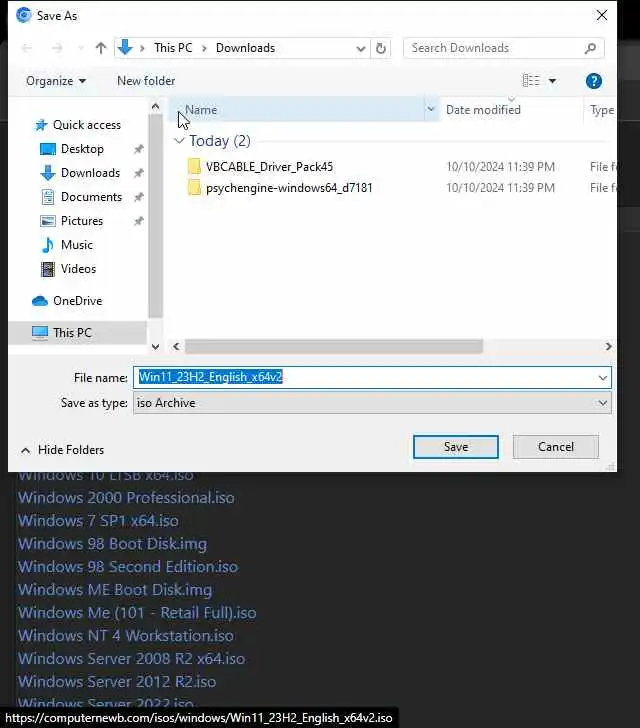Open the Help question mark icon
Image resolution: width=640 pixels, height=728 pixels.
[594, 81]
